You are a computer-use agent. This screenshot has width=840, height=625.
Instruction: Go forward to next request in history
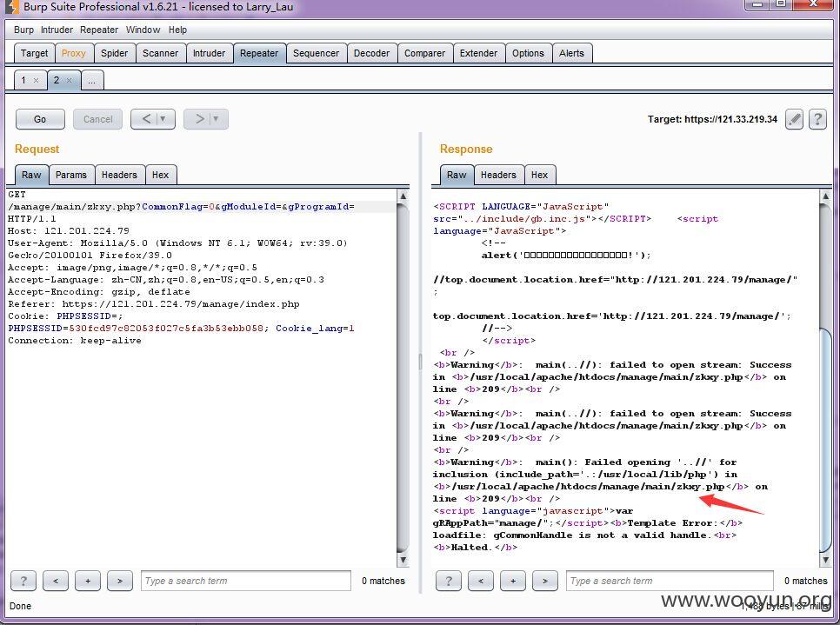coord(199,119)
